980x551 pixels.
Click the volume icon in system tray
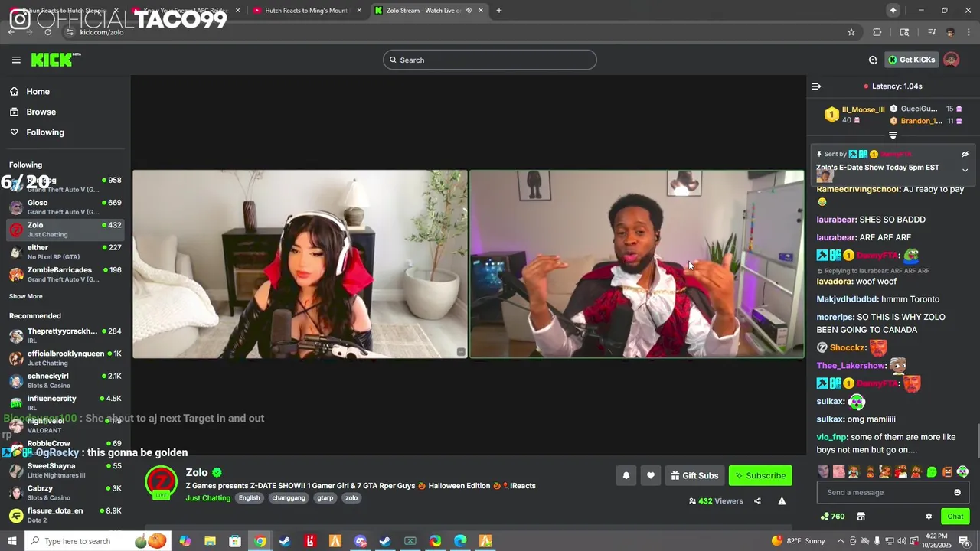(x=901, y=541)
